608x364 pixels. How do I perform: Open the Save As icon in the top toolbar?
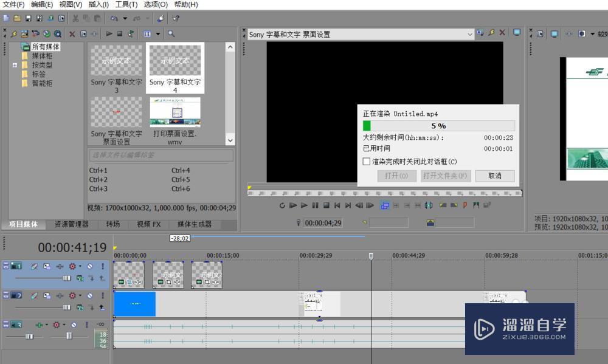[39, 18]
